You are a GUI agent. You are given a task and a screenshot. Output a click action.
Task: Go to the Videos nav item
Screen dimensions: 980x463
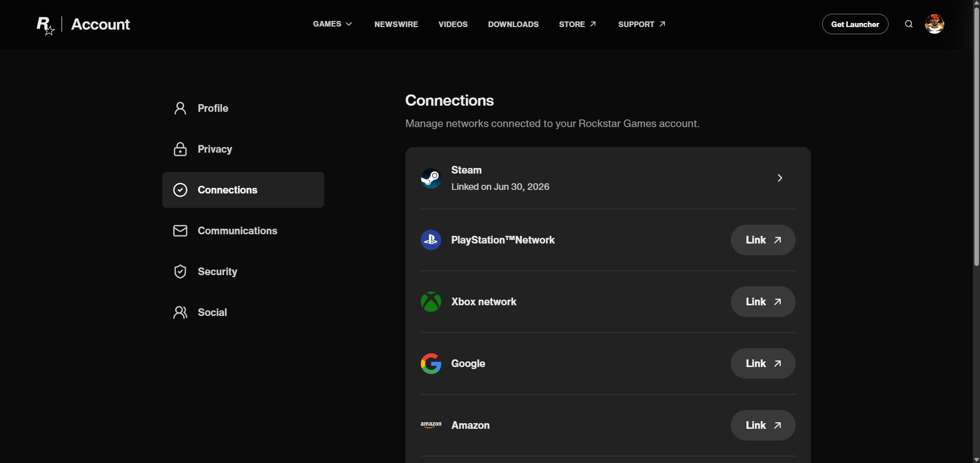click(453, 24)
